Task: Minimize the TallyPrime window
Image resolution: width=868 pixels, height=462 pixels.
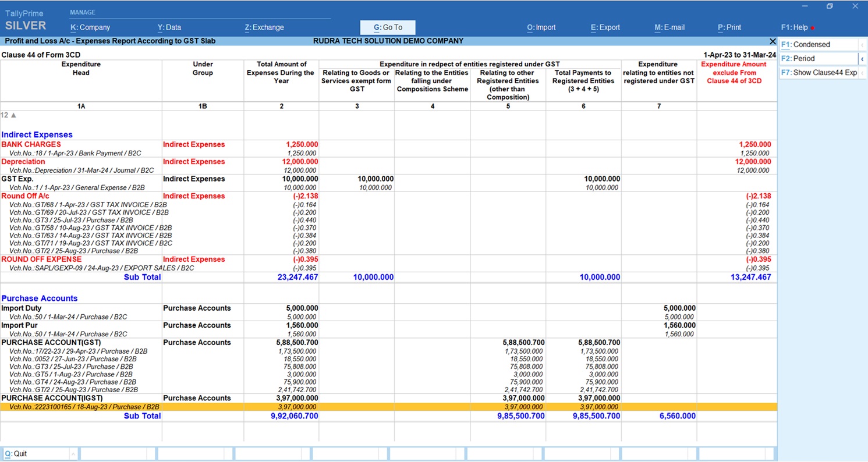Action: point(805,6)
